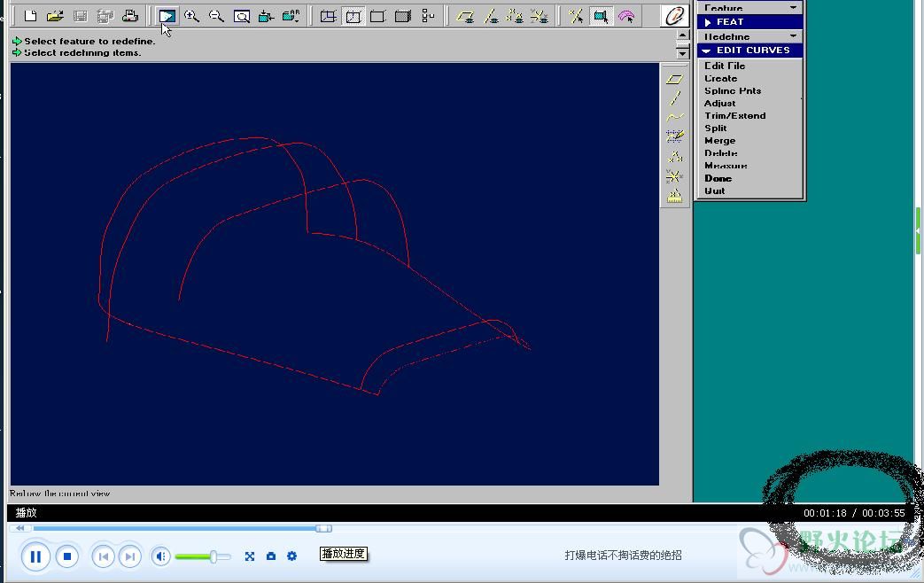This screenshot has width=924, height=583.
Task: Toggle datum axes display in top toolbar
Action: coord(490,17)
